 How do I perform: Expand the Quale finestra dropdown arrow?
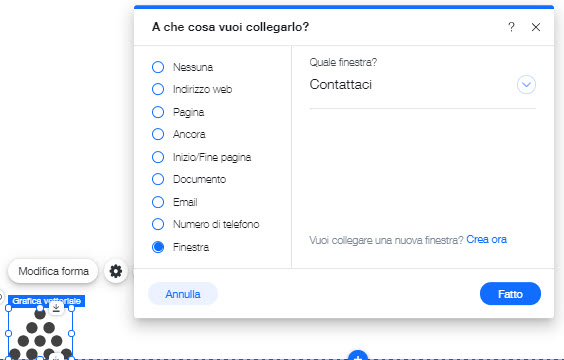coord(526,85)
